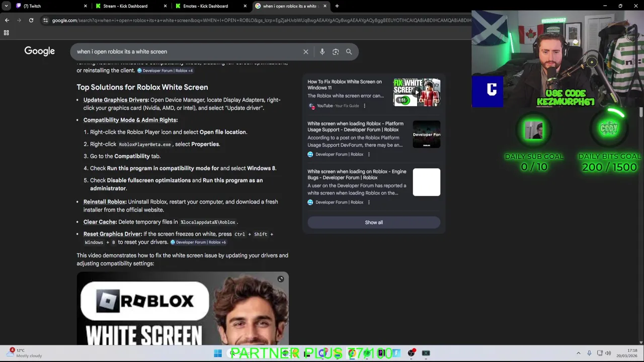Image resolution: width=644 pixels, height=362 pixels.
Task: Open the Windows Start menu
Action: pos(218,353)
